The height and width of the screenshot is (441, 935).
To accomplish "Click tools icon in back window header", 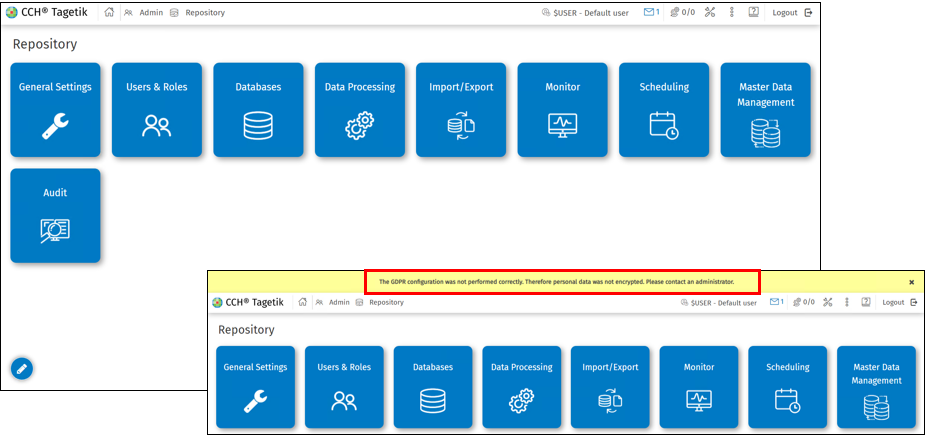I will click(x=710, y=12).
